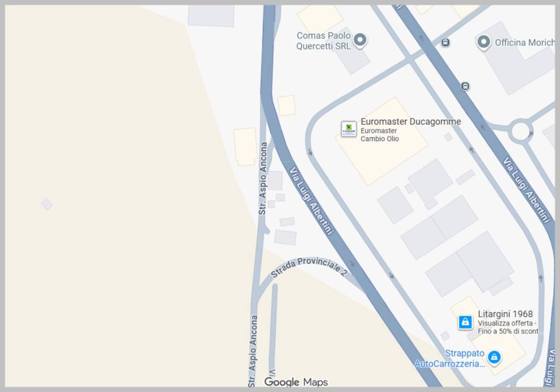
Task: Click the Litargini 1968 shopping bag icon
Action: pyautogui.click(x=465, y=322)
